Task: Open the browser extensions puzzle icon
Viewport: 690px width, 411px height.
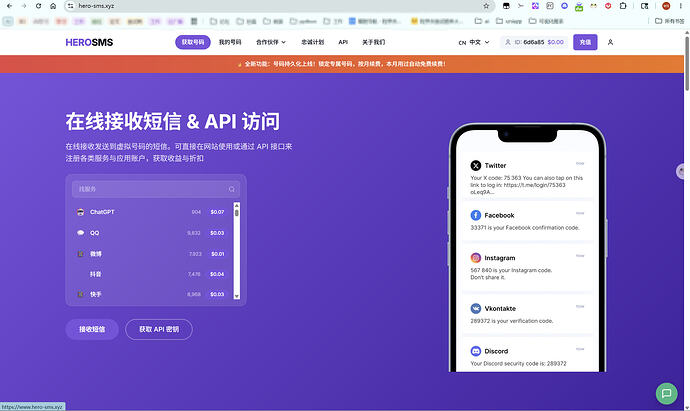Action: pyautogui.click(x=623, y=6)
